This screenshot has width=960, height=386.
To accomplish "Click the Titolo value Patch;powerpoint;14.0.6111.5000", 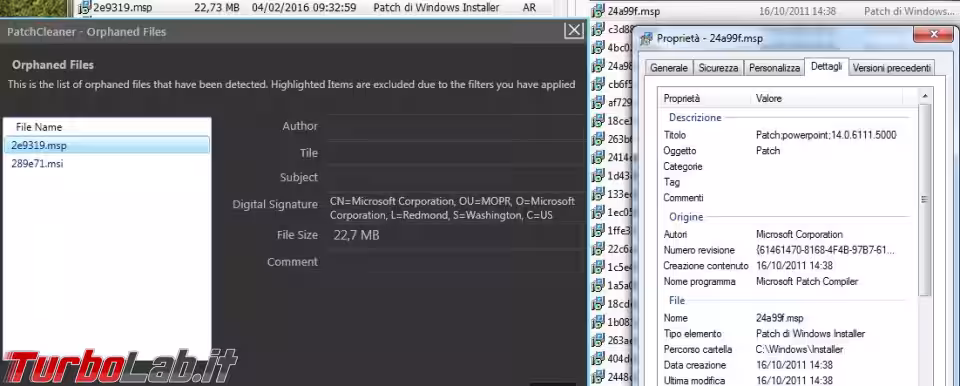I will pos(826,135).
